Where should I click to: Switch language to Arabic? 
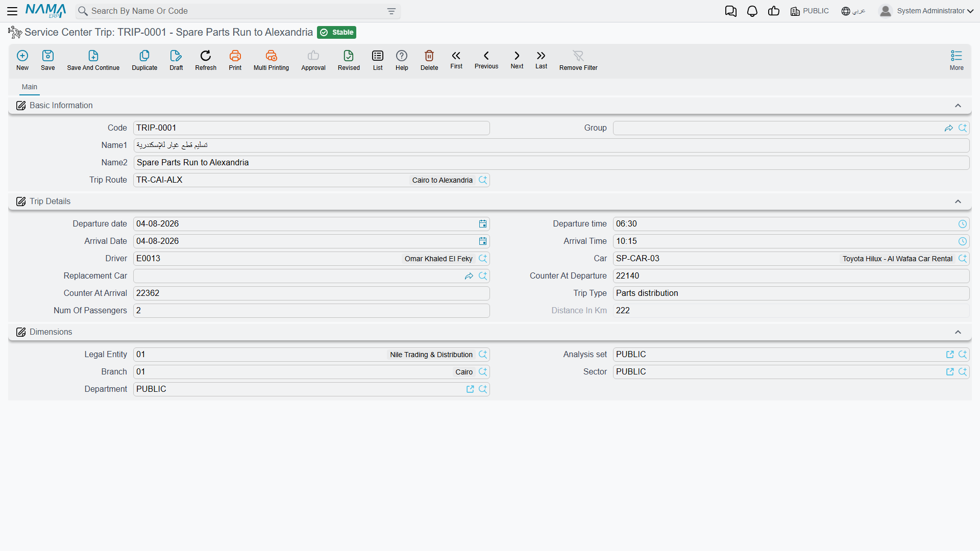[853, 11]
